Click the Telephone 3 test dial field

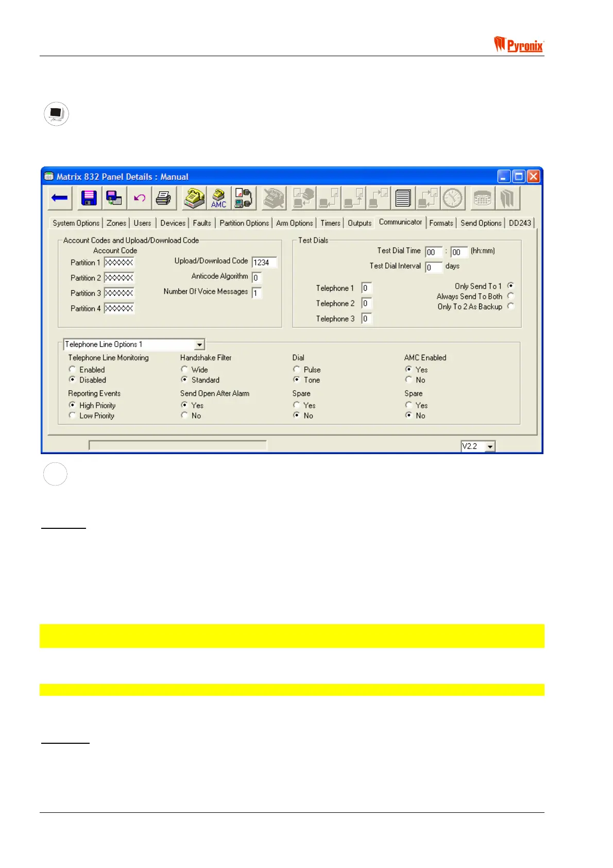(367, 319)
